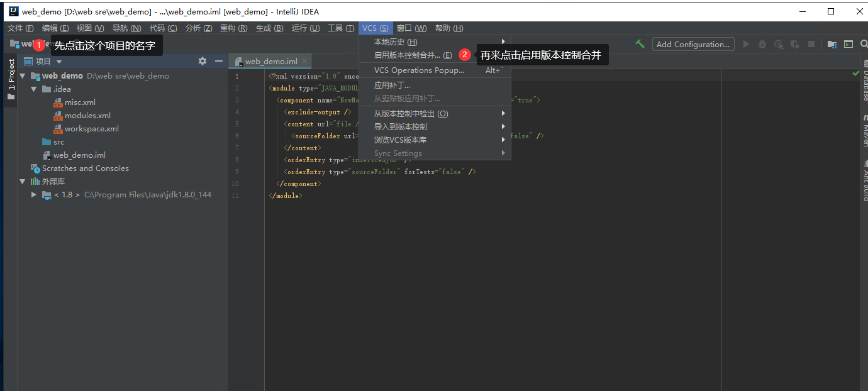
Task: Click the green Build Project hammer icon
Action: [x=640, y=44]
